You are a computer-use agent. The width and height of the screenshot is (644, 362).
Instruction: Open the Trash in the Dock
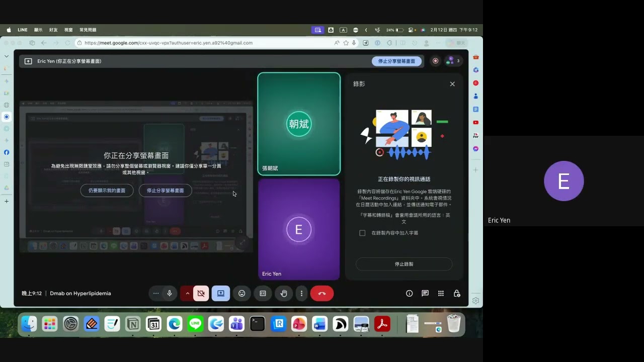point(454,324)
